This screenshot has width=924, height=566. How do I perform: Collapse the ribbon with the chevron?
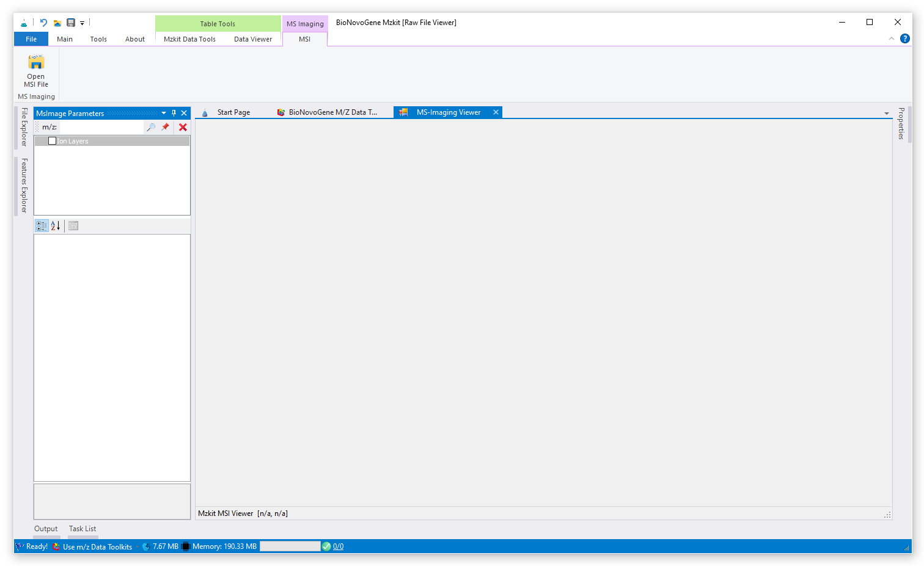click(x=891, y=38)
